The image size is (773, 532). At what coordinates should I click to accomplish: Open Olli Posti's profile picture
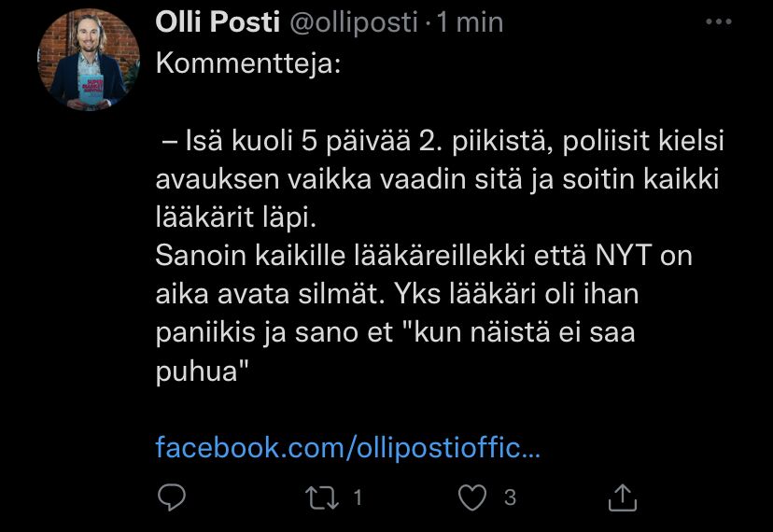89,61
